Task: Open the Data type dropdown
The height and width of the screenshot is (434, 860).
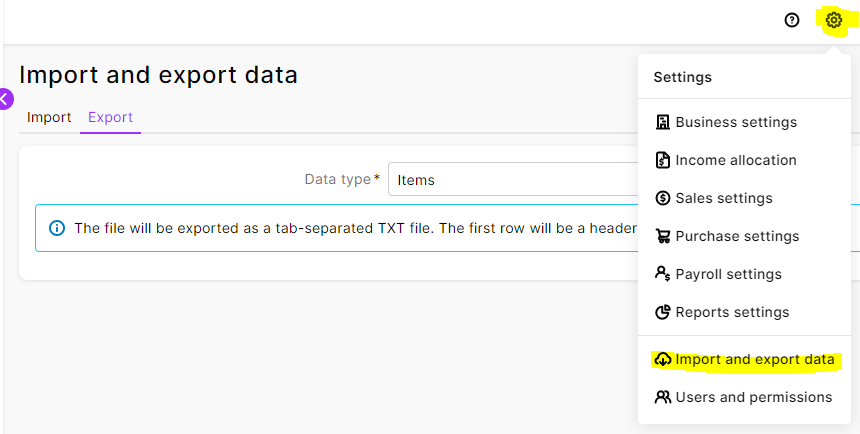Action: [x=512, y=180]
